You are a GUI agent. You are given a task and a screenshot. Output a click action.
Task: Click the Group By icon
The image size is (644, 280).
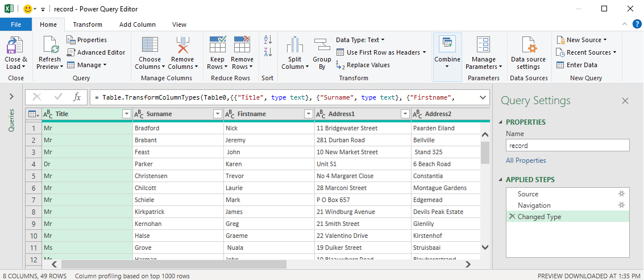[x=322, y=46]
